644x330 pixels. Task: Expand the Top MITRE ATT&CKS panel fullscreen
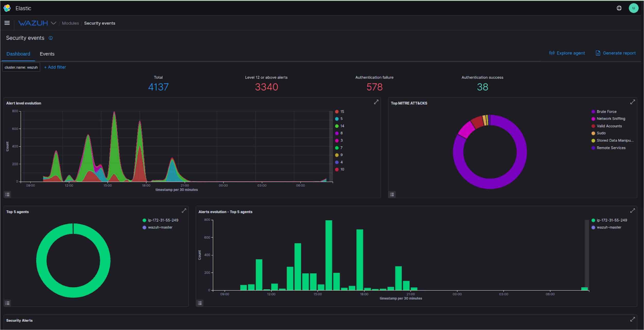tap(633, 102)
